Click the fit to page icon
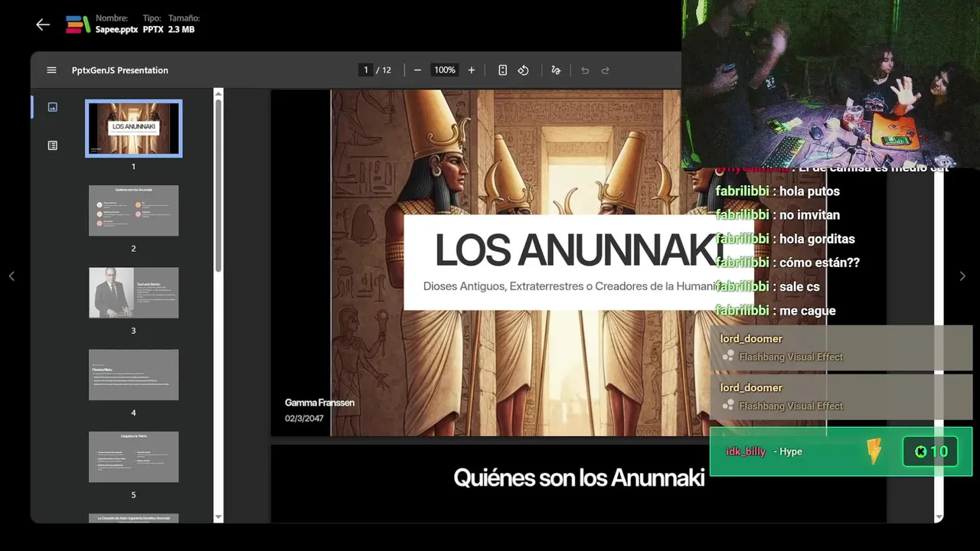 click(502, 70)
